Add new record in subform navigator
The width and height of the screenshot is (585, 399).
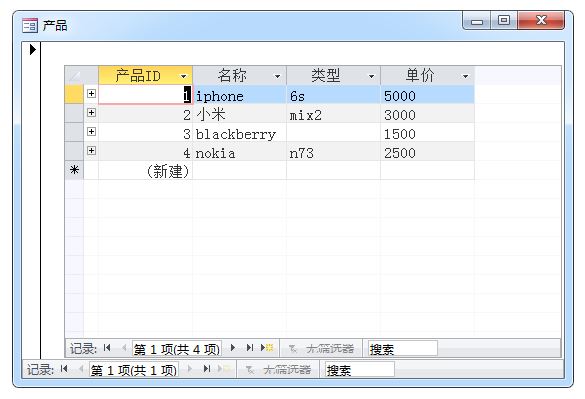[267, 348]
